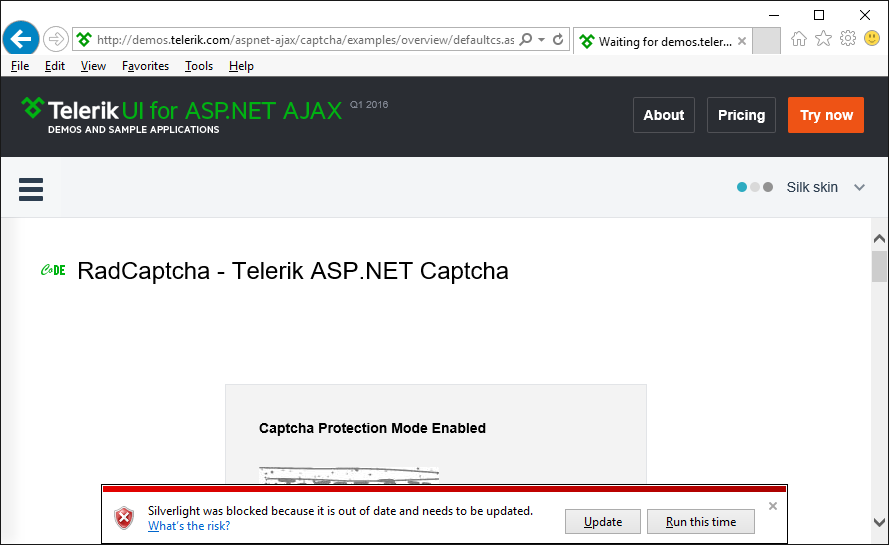The width and height of the screenshot is (889, 545).
Task: Open the hamburger navigation menu
Action: pos(31,189)
